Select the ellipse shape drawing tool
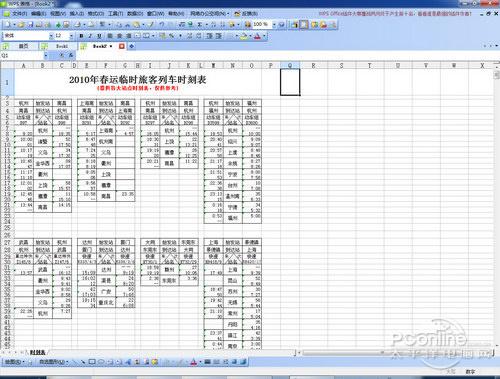Viewport: 500px width, 379px height. (x=101, y=362)
